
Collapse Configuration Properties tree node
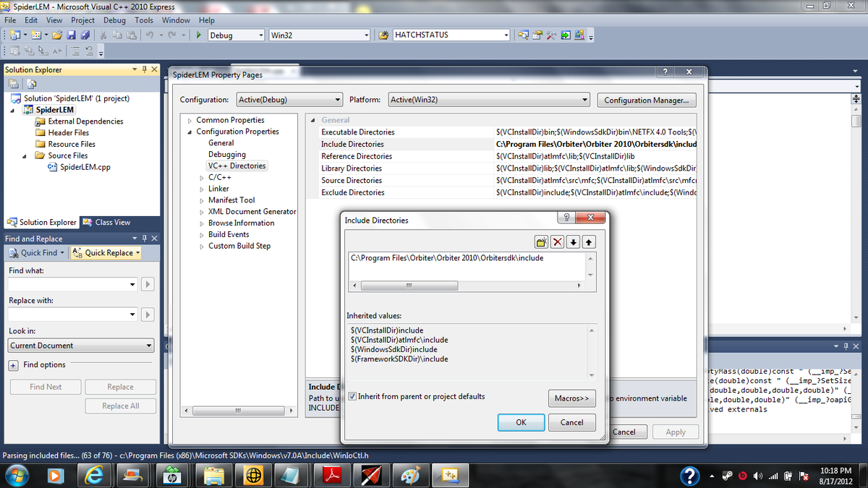tap(190, 132)
